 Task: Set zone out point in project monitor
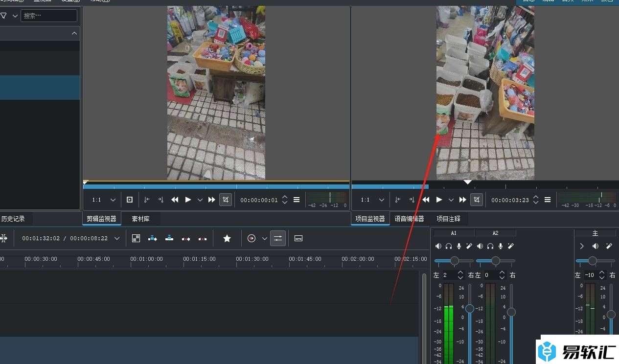tap(412, 200)
